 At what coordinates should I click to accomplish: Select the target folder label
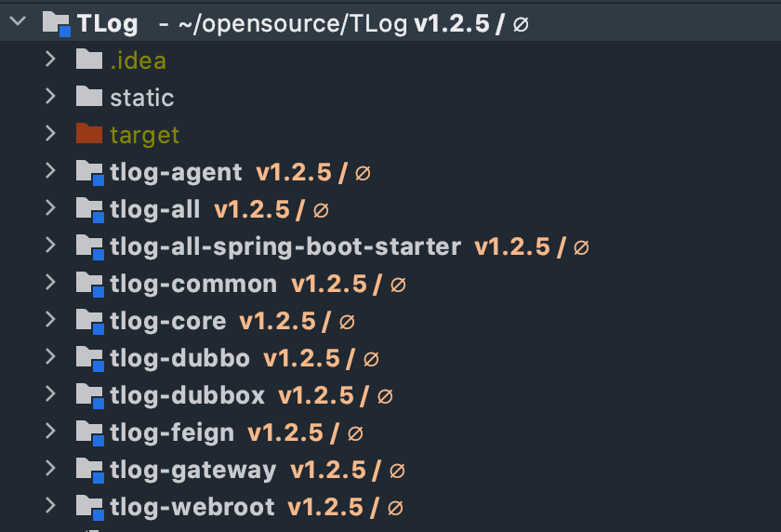144,135
